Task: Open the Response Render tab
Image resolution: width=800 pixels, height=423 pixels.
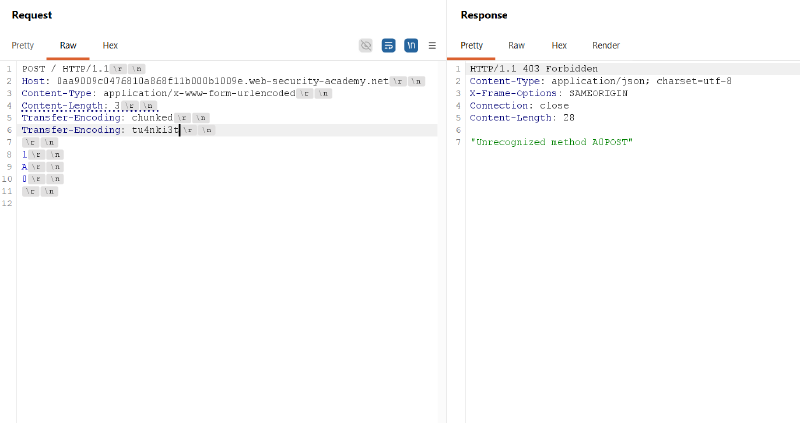Action: pos(606,45)
